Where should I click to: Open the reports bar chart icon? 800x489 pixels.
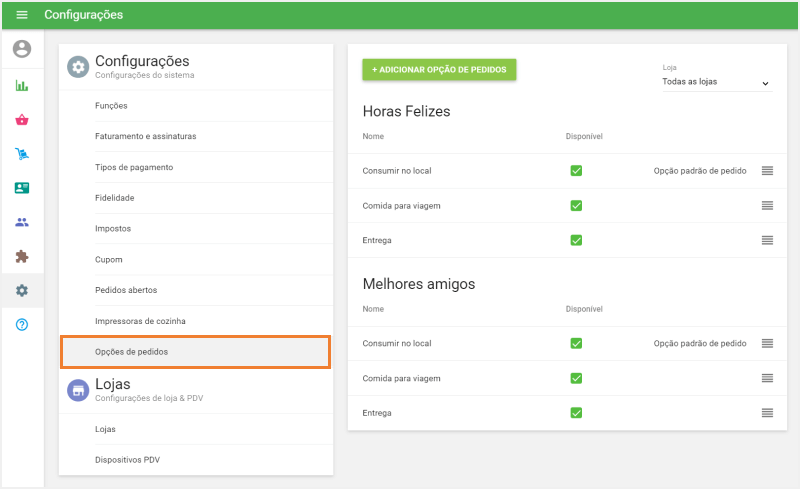click(22, 86)
